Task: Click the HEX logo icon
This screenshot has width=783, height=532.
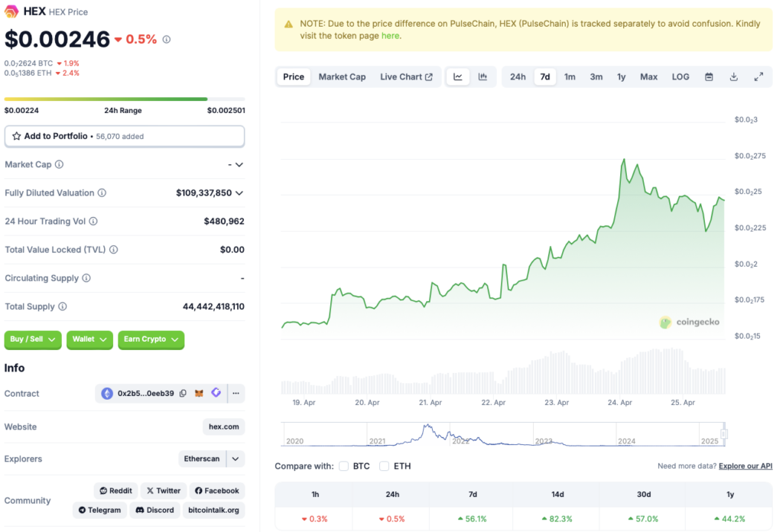Action: (11, 11)
